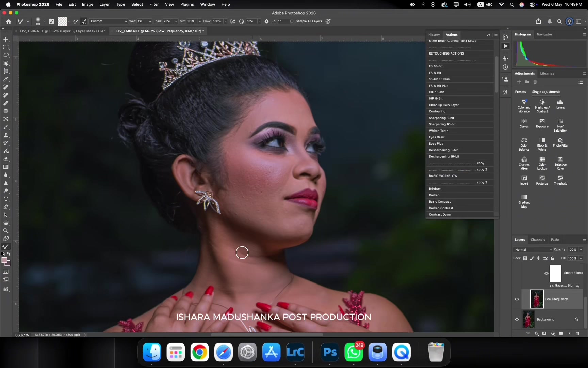Select the Crop tool

[6, 71]
